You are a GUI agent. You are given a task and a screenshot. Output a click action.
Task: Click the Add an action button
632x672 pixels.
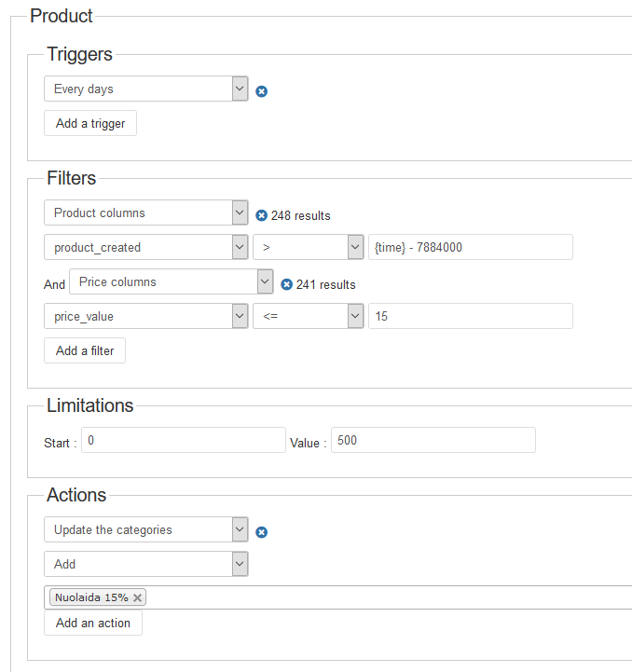93,623
